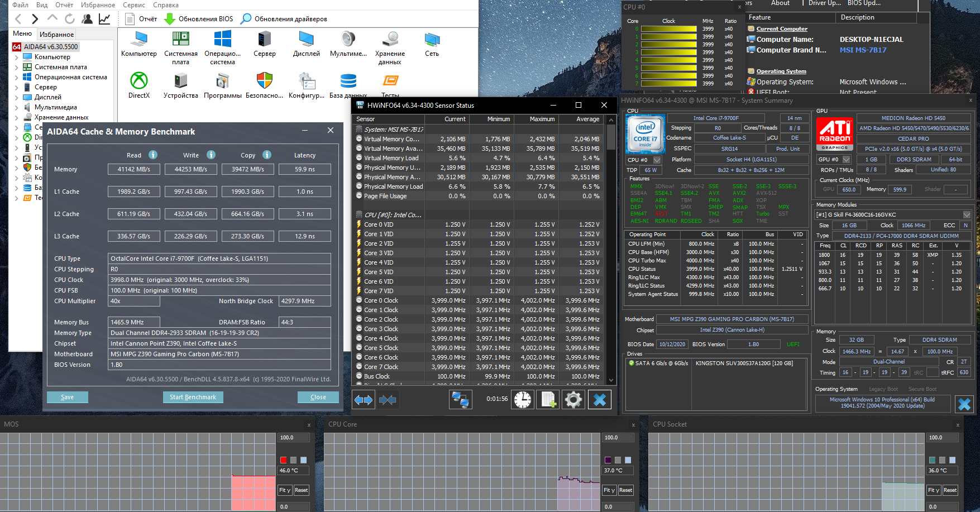Image resolution: width=980 pixels, height=512 pixels.
Task: Click Fit y in CPU Core graph
Action: pyautogui.click(x=609, y=490)
